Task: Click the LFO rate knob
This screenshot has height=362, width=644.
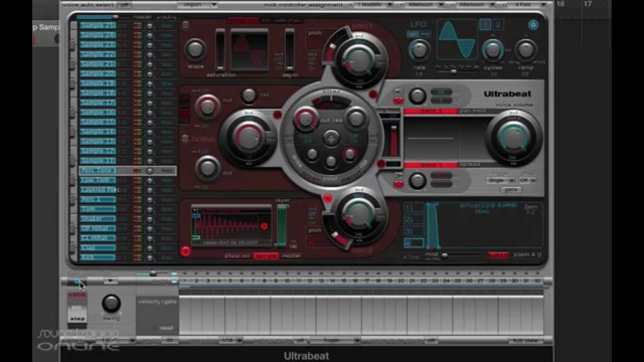Action: (419, 50)
